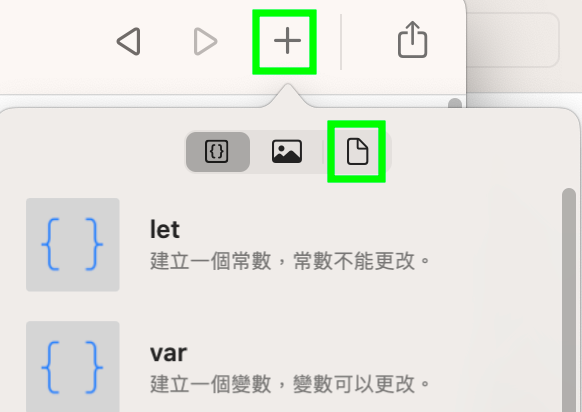Select the curly braces code snippets tab
Image resolution: width=582 pixels, height=412 pixels.
click(x=217, y=151)
